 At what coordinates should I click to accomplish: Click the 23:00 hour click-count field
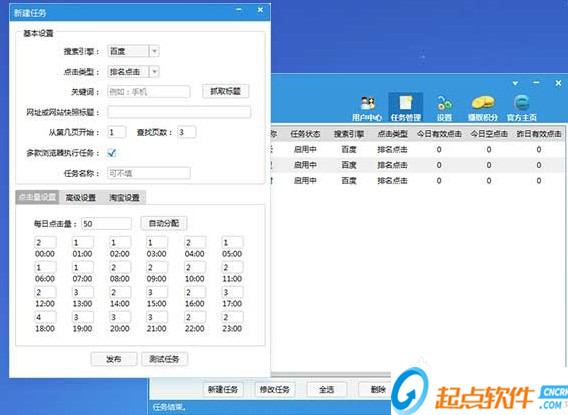tap(232, 317)
